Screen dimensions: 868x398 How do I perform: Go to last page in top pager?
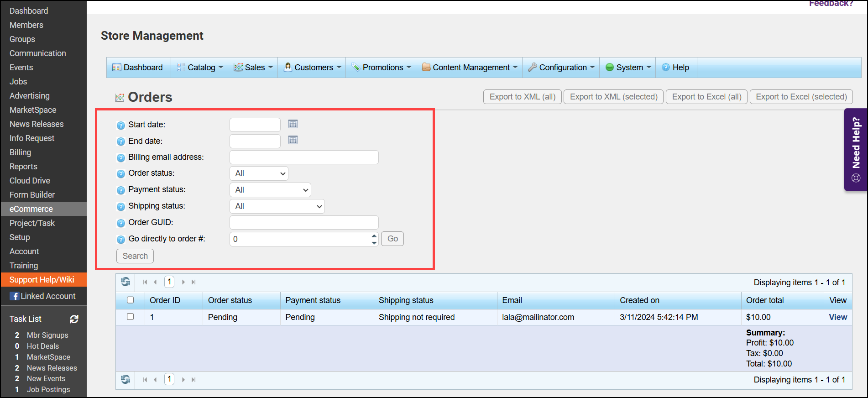point(193,283)
